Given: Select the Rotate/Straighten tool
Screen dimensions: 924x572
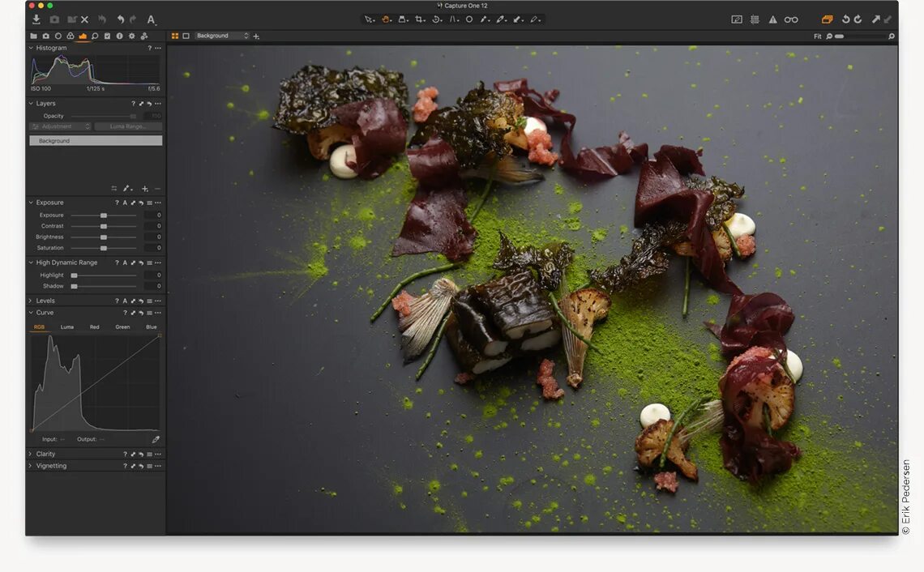Looking at the screenshot, I should (x=437, y=19).
